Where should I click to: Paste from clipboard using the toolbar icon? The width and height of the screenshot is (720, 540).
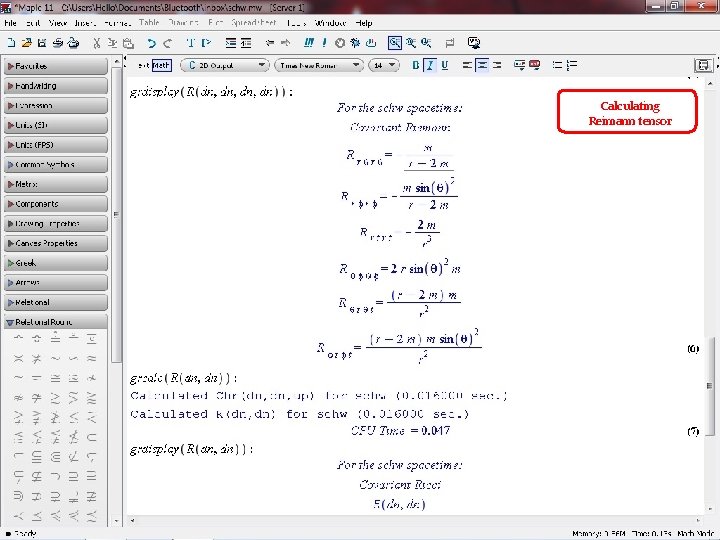pyautogui.click(x=129, y=43)
